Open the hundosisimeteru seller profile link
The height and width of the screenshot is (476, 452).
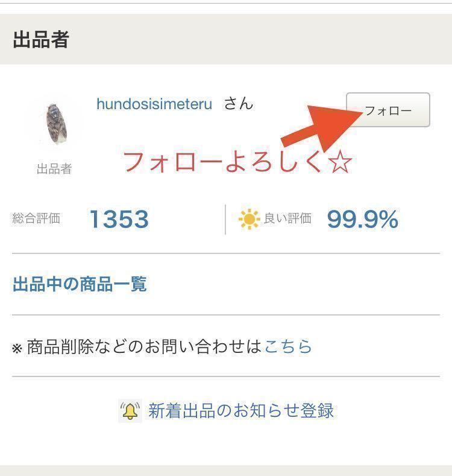click(154, 104)
